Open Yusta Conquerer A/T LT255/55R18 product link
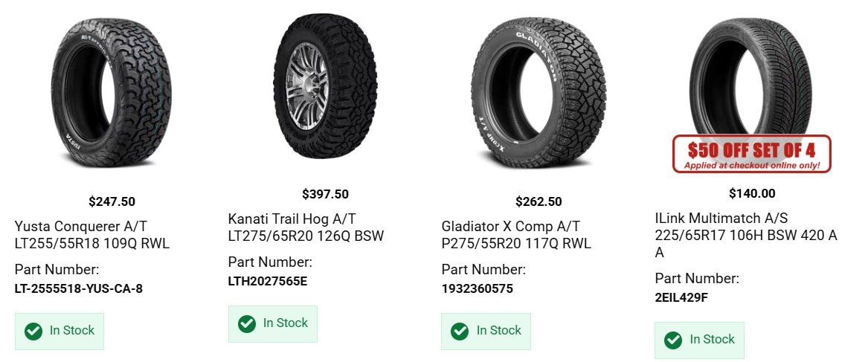Image resolution: width=868 pixels, height=362 pixels. pyautogui.click(x=92, y=235)
